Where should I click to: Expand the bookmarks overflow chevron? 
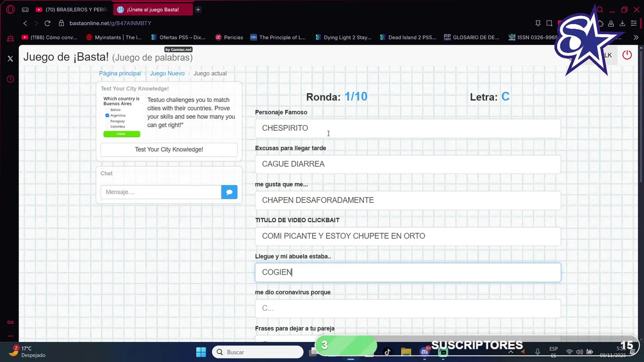pos(635,37)
